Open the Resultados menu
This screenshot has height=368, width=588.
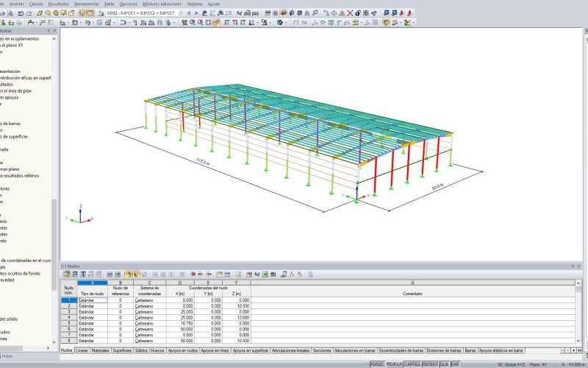pos(59,4)
